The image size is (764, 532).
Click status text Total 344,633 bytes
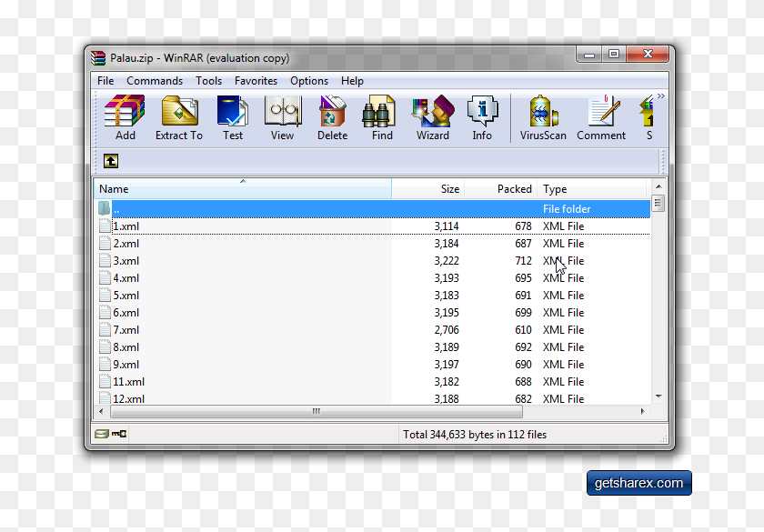tap(475, 434)
